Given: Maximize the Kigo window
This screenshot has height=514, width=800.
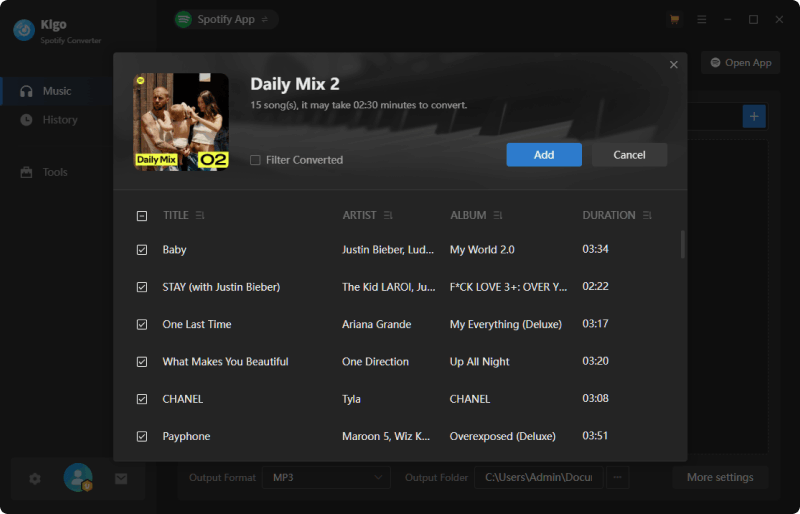Looking at the screenshot, I should [x=753, y=19].
